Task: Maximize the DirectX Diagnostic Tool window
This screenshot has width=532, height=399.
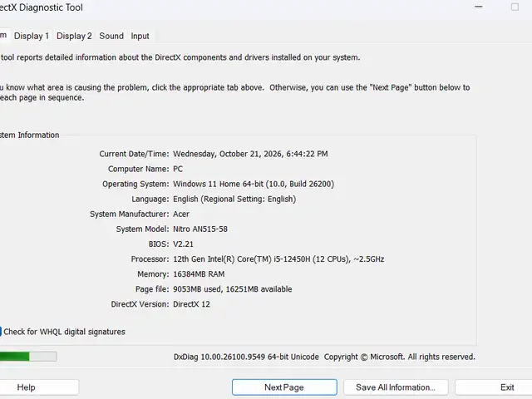Action: pos(515,7)
